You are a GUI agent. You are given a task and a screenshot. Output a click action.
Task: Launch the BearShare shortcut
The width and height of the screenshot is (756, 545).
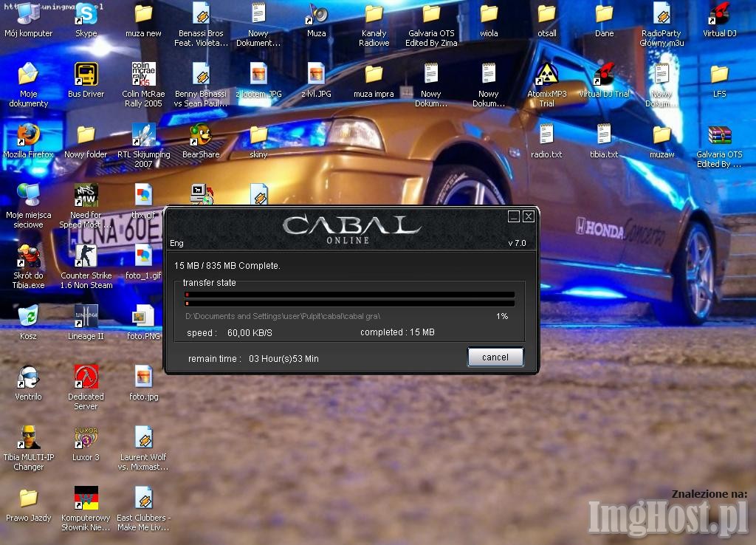[201, 135]
